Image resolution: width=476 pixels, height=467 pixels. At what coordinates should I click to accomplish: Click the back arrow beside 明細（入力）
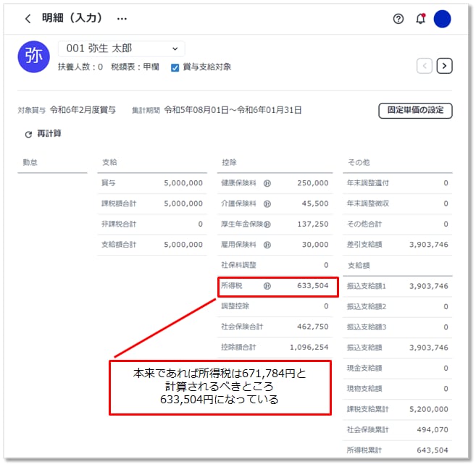[28, 19]
